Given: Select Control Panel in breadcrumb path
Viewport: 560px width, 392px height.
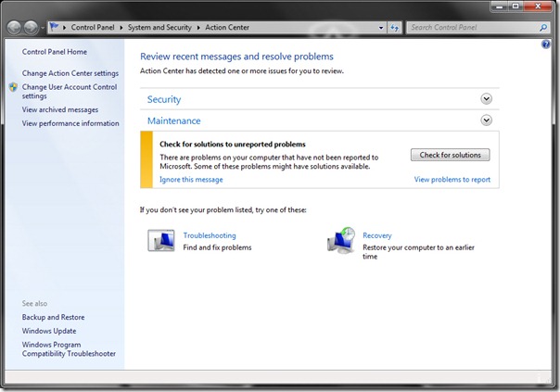Looking at the screenshot, I should 95,28.
